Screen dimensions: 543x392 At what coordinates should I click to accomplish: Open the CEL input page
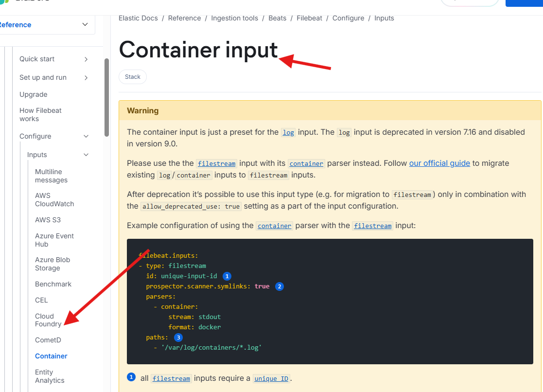(41, 300)
